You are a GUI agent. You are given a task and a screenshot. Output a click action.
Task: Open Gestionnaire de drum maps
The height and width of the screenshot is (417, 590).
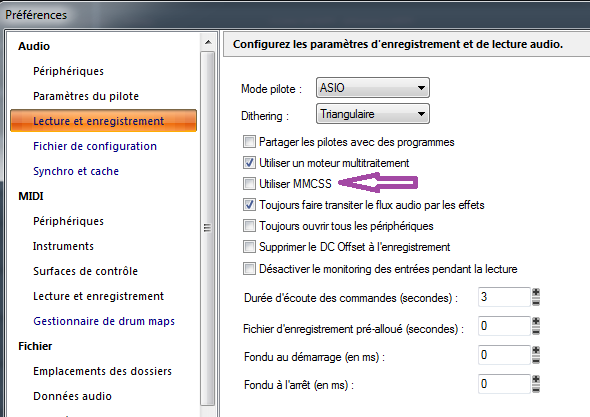pyautogui.click(x=104, y=321)
